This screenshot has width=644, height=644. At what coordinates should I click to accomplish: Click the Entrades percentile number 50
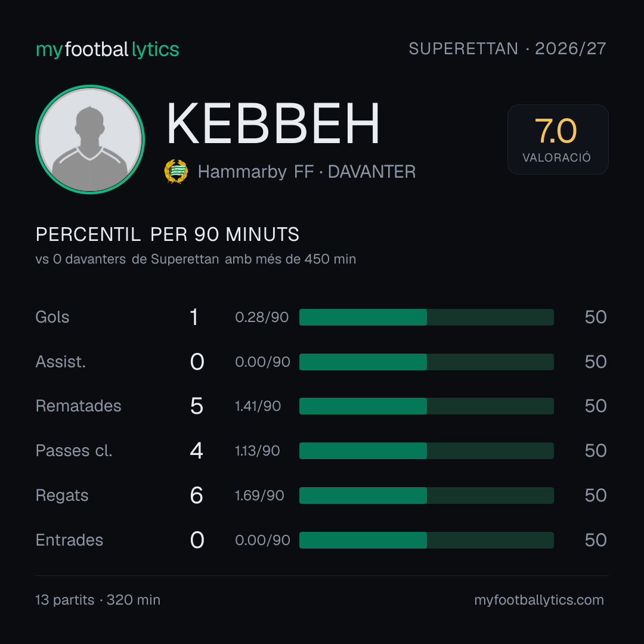pos(596,540)
